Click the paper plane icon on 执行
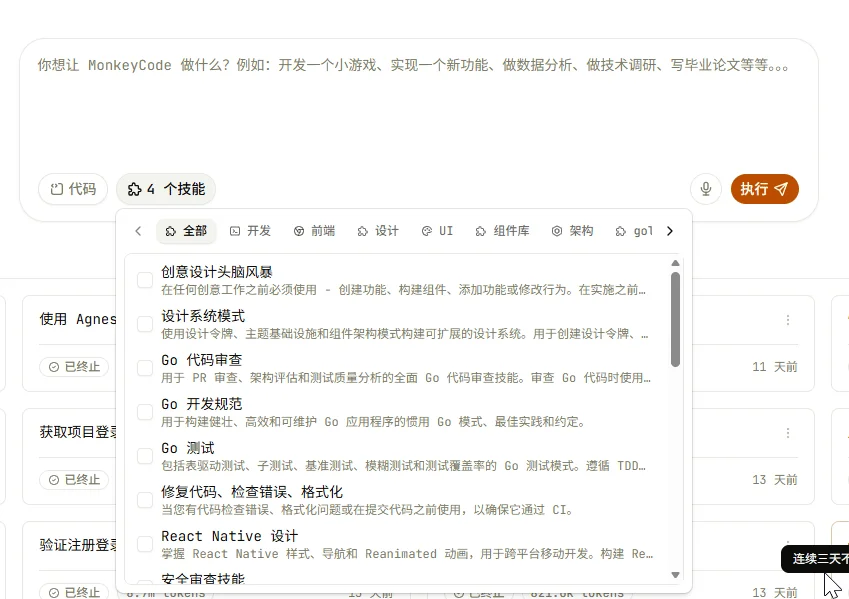Image resolution: width=849 pixels, height=599 pixels. coord(781,189)
